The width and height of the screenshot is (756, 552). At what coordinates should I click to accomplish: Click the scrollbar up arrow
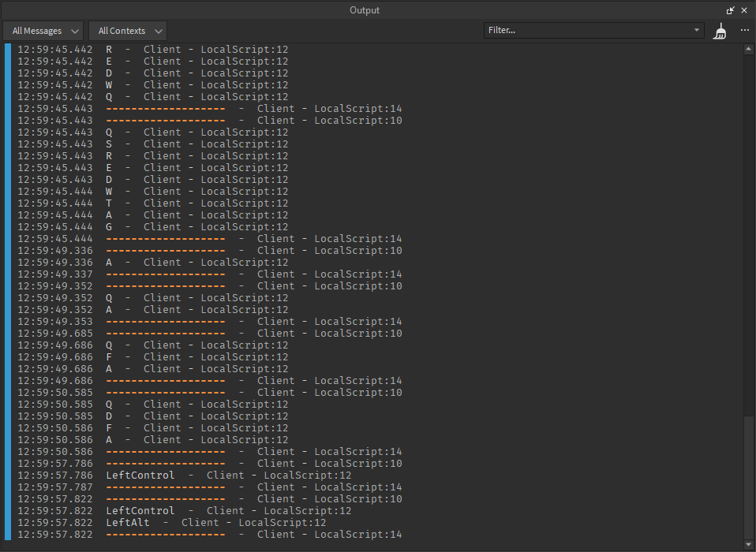point(749,49)
